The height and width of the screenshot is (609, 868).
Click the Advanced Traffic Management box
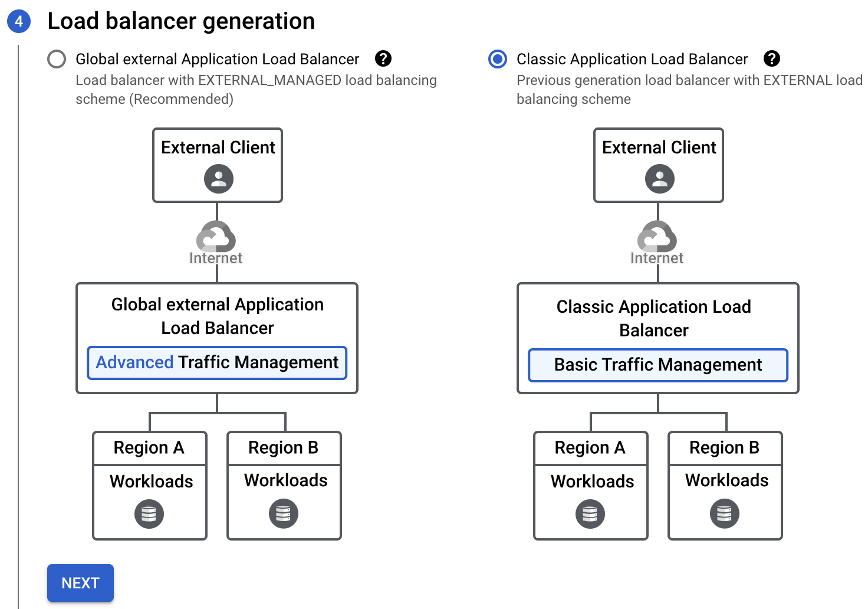217,363
